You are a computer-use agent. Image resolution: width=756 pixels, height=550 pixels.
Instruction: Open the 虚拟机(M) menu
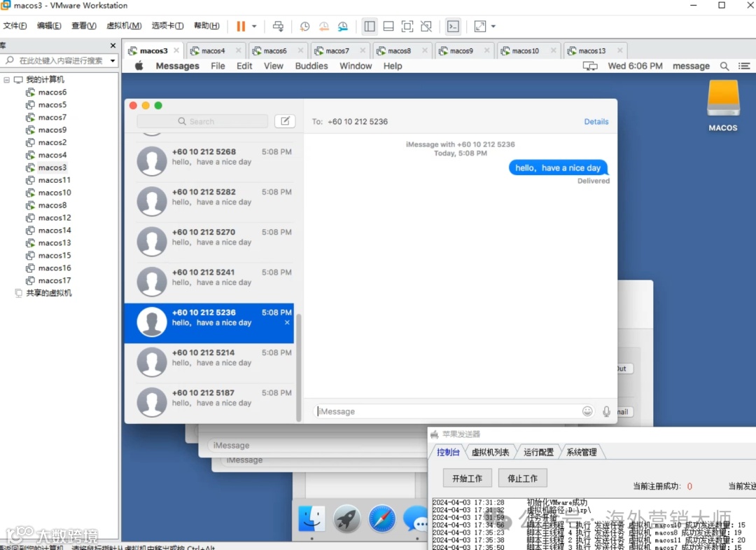point(124,25)
